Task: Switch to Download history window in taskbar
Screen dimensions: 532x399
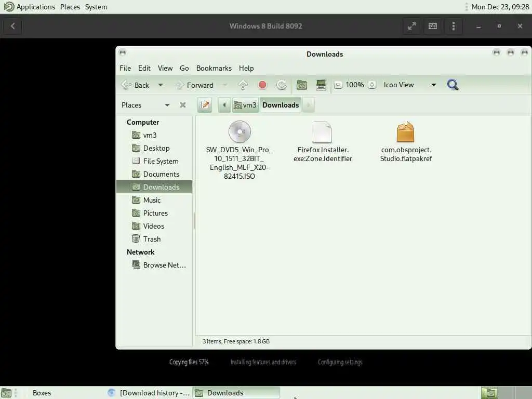Action: 148,393
